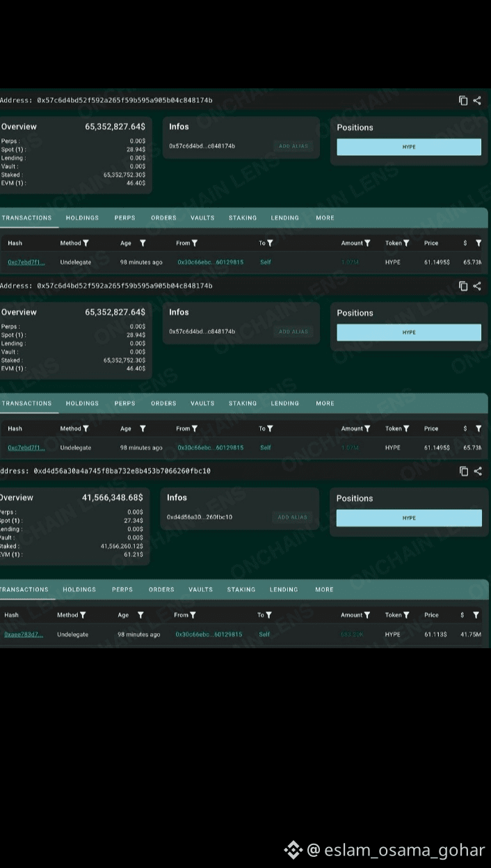Click Staked value 41,566,260.12$

coord(122,546)
